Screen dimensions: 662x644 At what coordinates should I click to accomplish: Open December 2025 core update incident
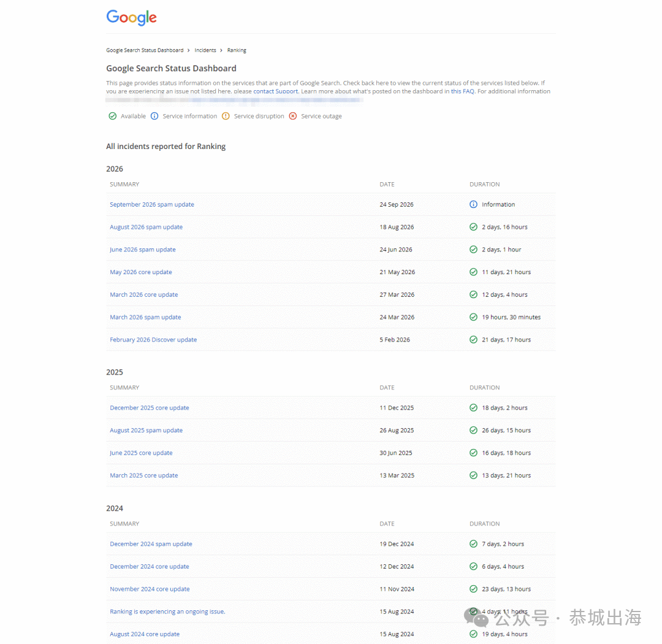point(150,408)
